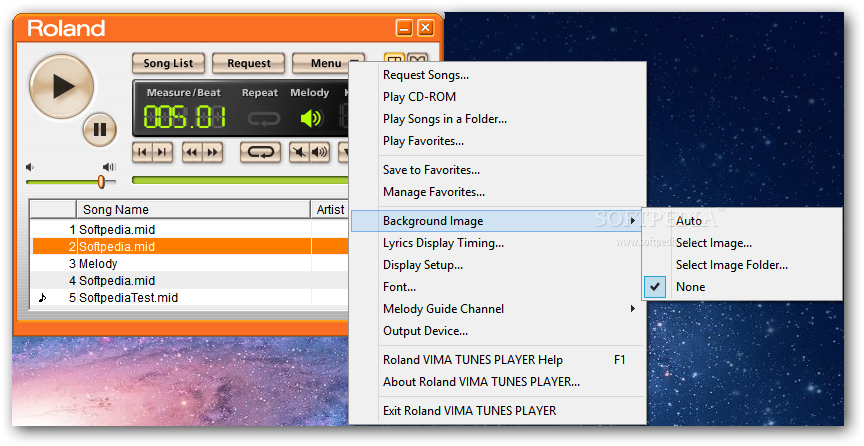Toggle the repeat loop button
The image size is (864, 446).
coord(261,152)
